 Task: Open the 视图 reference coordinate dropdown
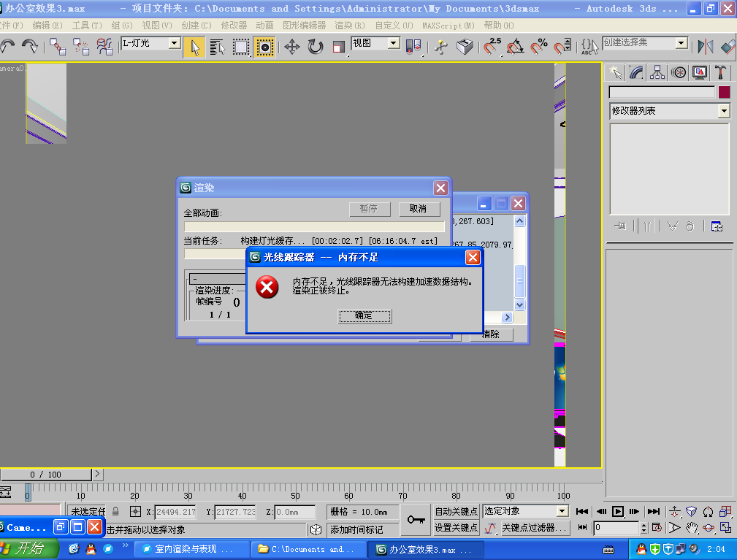394,43
